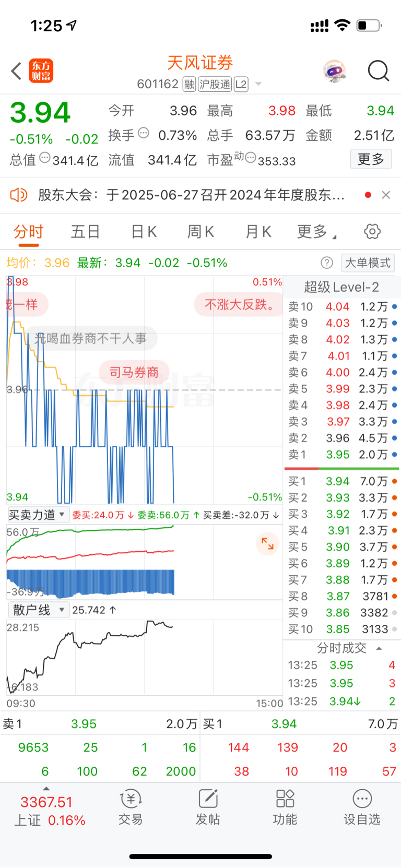The height and width of the screenshot is (868, 401).
Task: Open the 交易 trade icon
Action: (131, 807)
